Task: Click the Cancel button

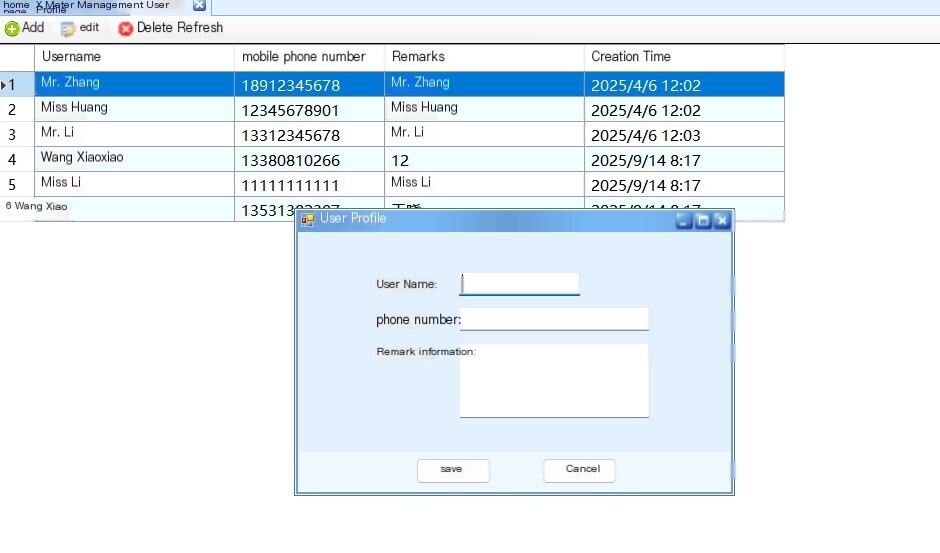Action: 579,470
